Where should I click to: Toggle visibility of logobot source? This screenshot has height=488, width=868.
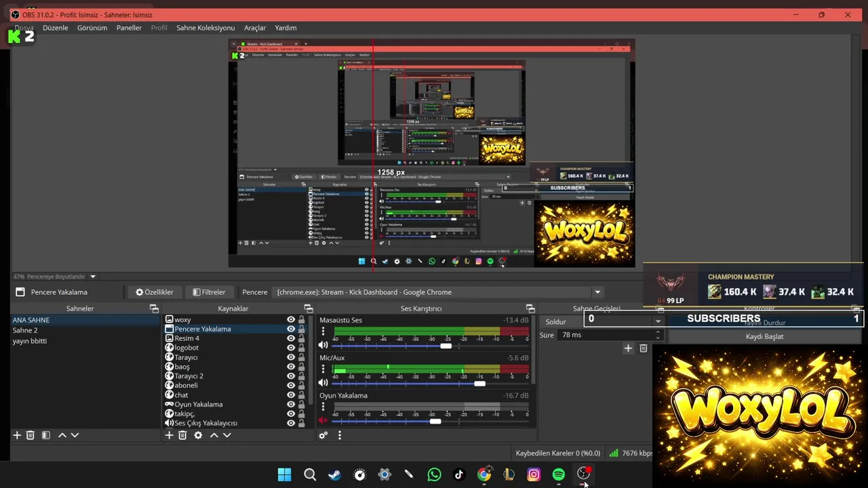pos(291,348)
